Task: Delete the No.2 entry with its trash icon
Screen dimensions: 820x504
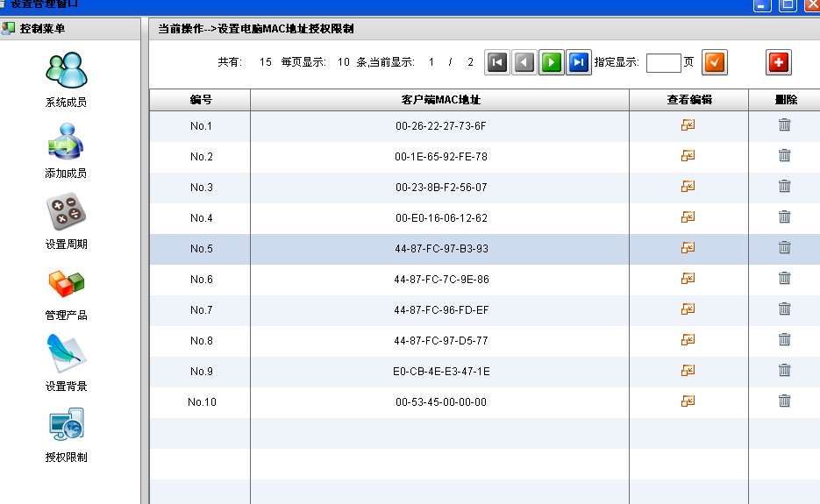Action: coord(784,155)
